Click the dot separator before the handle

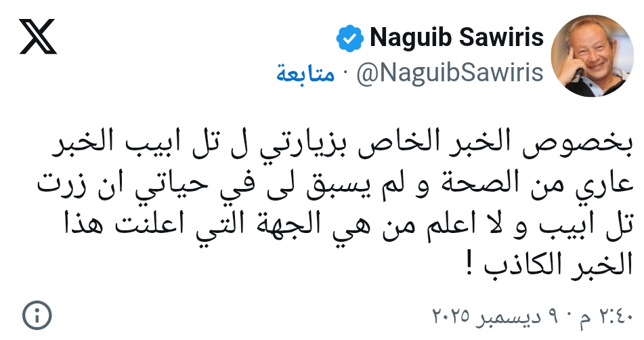(344, 74)
